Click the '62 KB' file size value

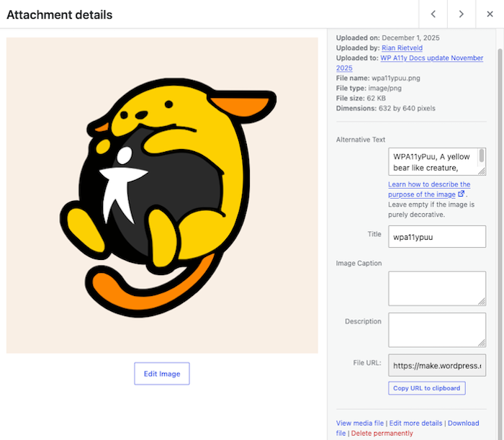pyautogui.click(x=376, y=99)
